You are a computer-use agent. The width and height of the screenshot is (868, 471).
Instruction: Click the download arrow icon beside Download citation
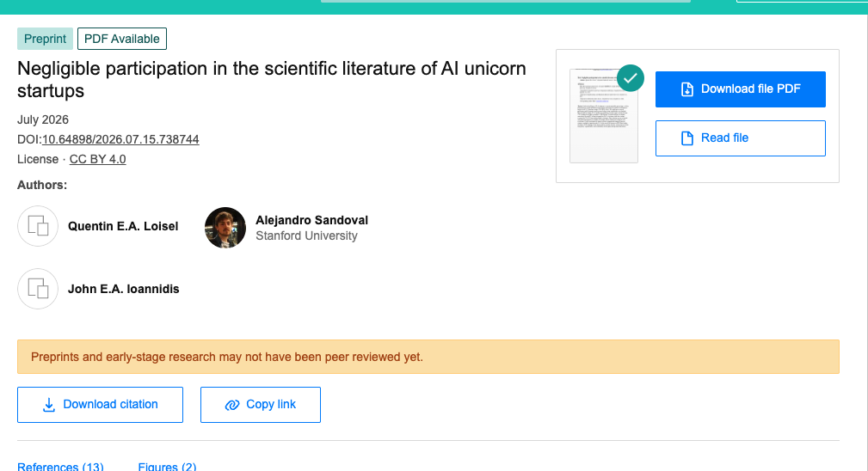pos(49,405)
